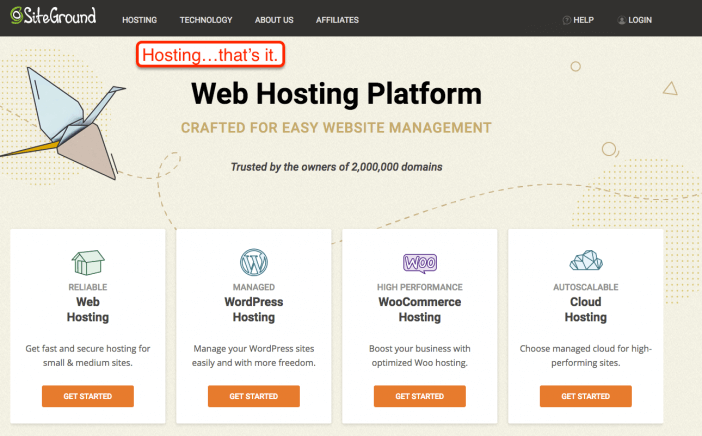Click Get Started under Cloud Hosting
Viewport: 702px width, 436px height.
[x=586, y=396]
